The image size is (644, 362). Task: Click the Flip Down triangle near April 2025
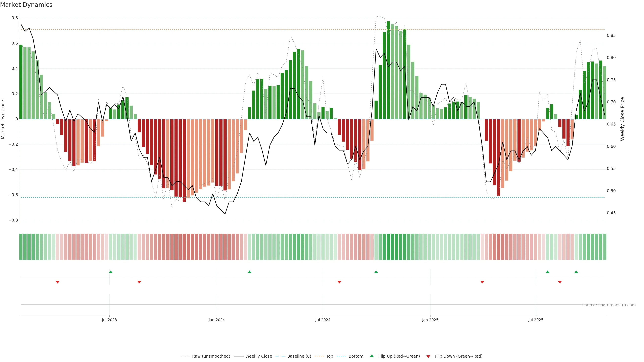(x=482, y=282)
